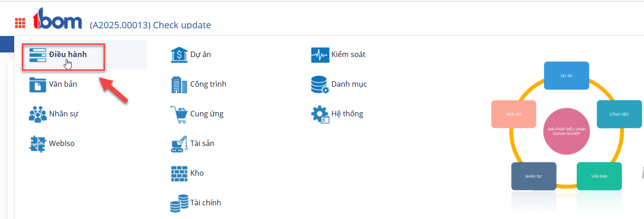Click the teal CÔNG VIỆC diagram box
The height and width of the screenshot is (219, 644).
click(x=619, y=114)
